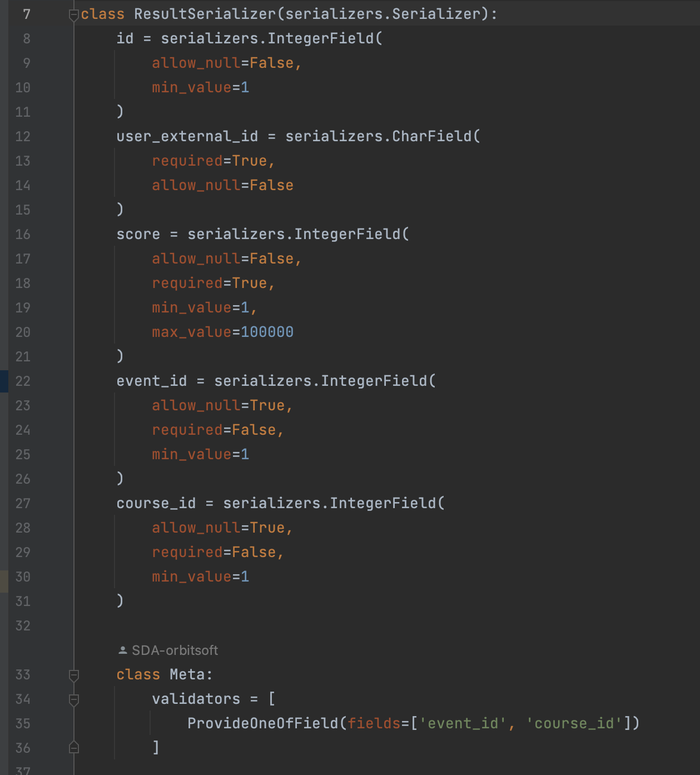The width and height of the screenshot is (700, 775).
Task: Click the 'score' variable name
Action: pyautogui.click(x=138, y=235)
